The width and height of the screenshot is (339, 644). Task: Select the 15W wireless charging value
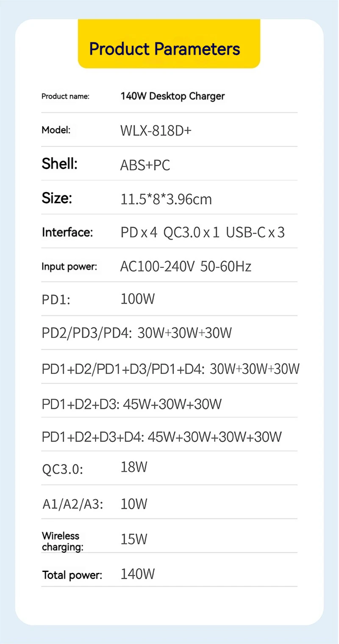coord(134,539)
